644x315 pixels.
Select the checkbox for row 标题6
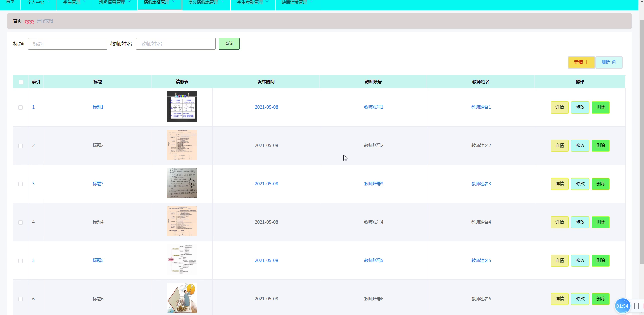pos(20,299)
